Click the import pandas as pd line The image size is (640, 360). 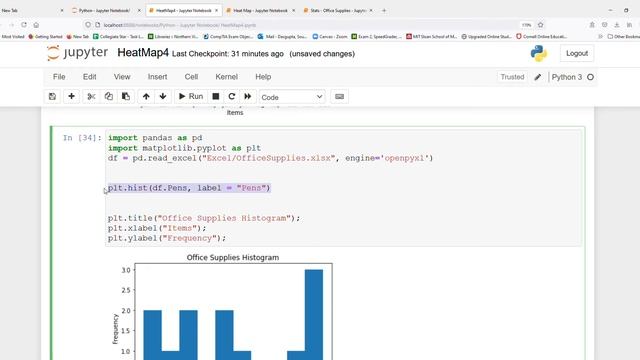click(x=155, y=138)
